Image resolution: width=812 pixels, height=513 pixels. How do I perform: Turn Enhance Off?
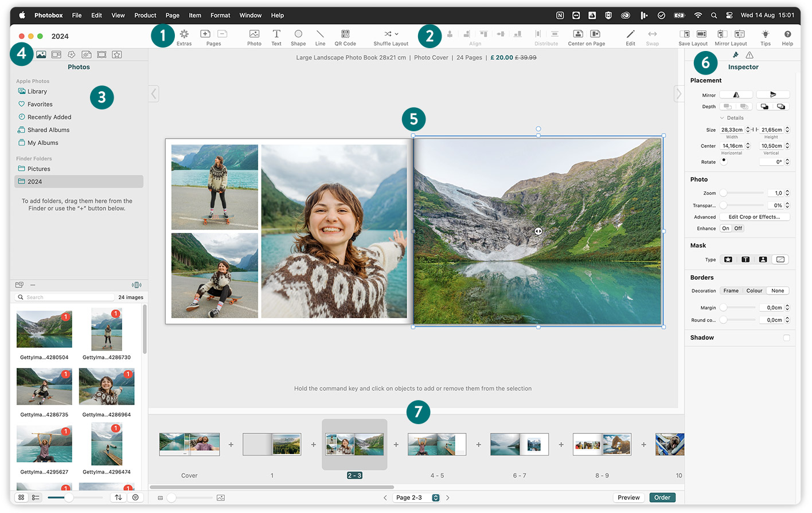(738, 228)
